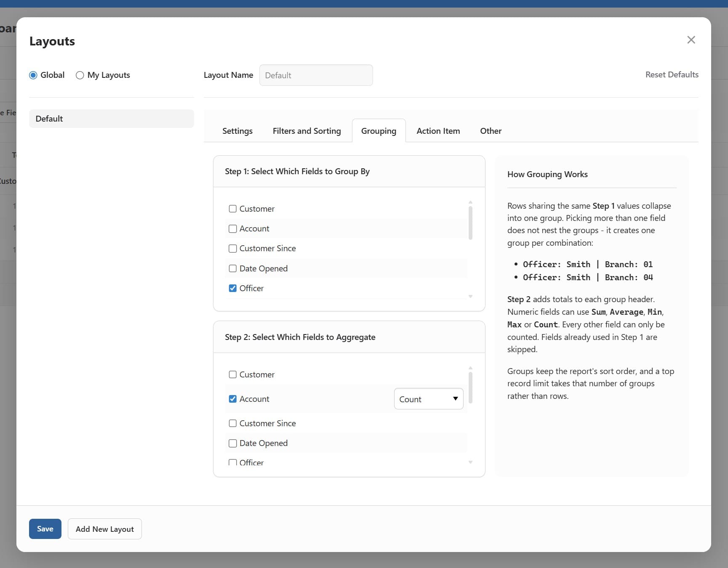
Task: Enable Customer Since in Step 2 list
Action: click(232, 423)
